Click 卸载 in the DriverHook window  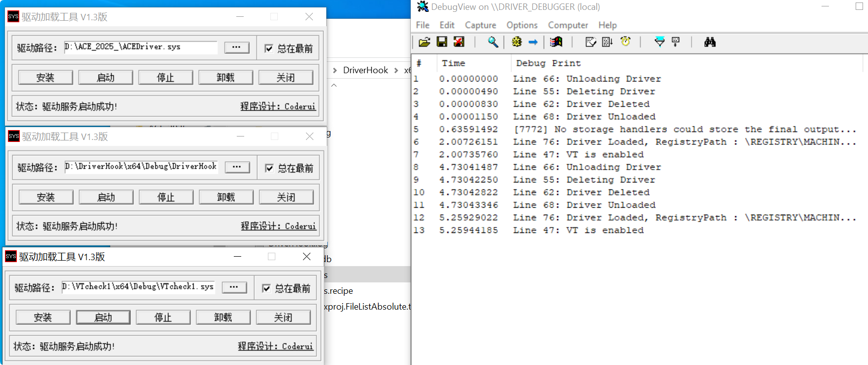point(226,197)
